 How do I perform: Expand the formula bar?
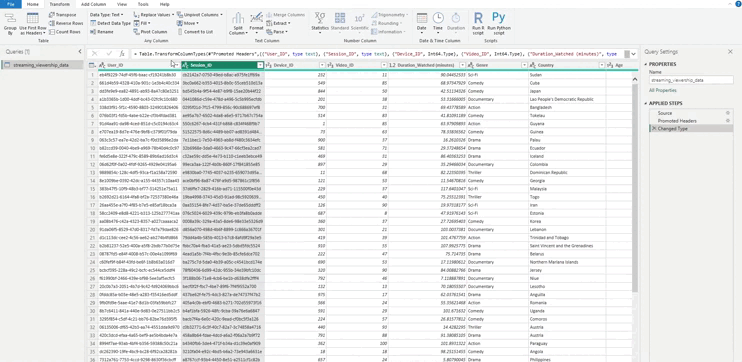[x=633, y=54]
